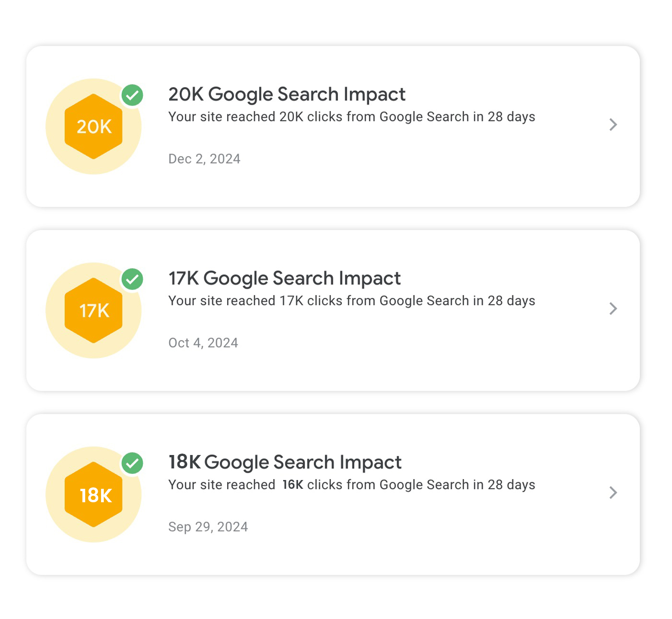Click the Oct 4, 2024 date
Viewport: 672px width, 619px height.
[203, 343]
